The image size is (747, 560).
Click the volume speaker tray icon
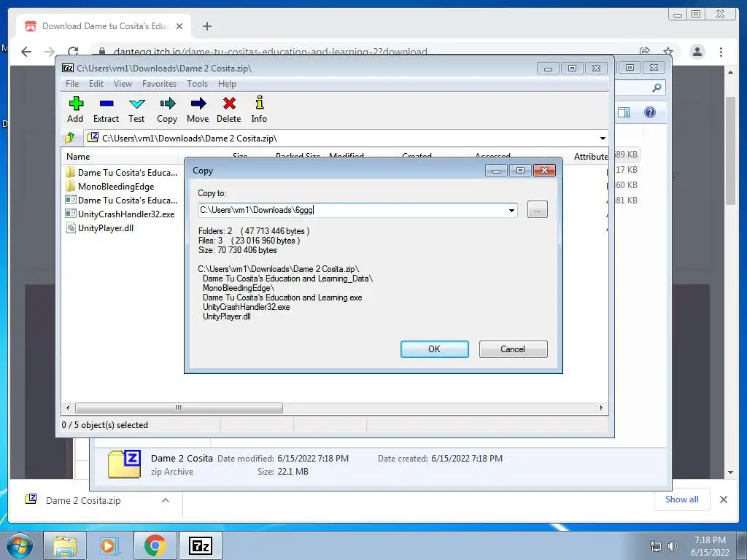tap(673, 546)
